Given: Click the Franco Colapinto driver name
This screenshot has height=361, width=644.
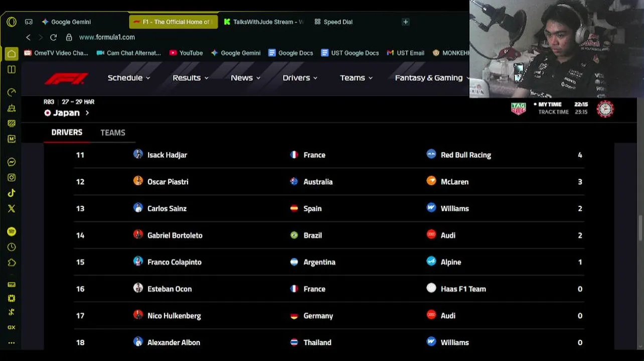Looking at the screenshot, I should click(175, 262).
